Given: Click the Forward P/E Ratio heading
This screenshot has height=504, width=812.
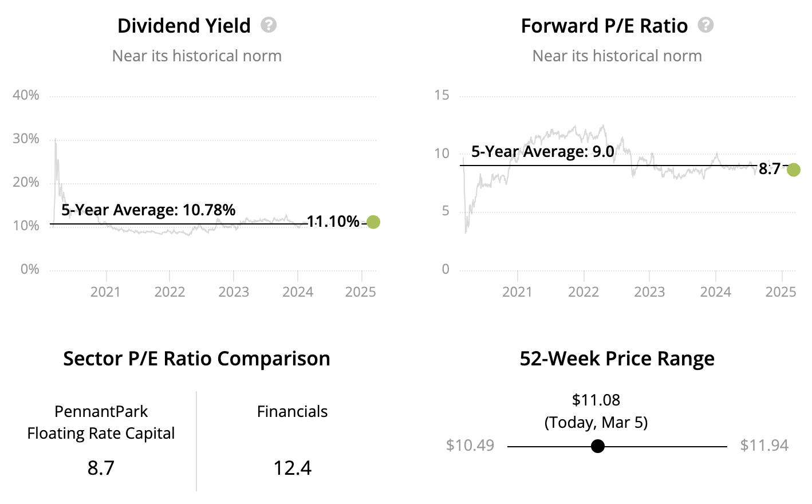Looking at the screenshot, I should point(604,26).
